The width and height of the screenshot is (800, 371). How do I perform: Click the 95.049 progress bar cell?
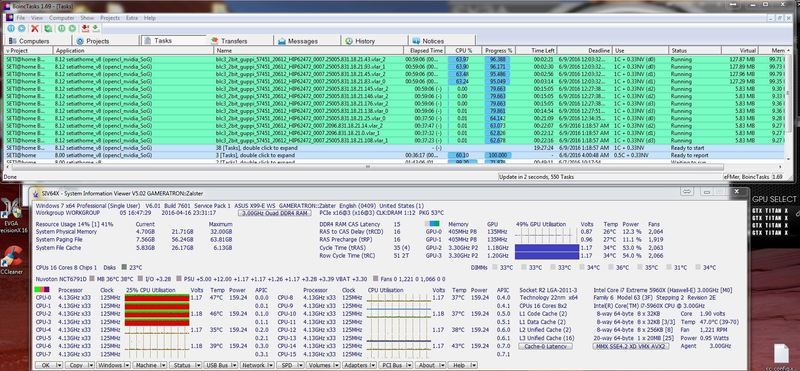tap(497, 81)
